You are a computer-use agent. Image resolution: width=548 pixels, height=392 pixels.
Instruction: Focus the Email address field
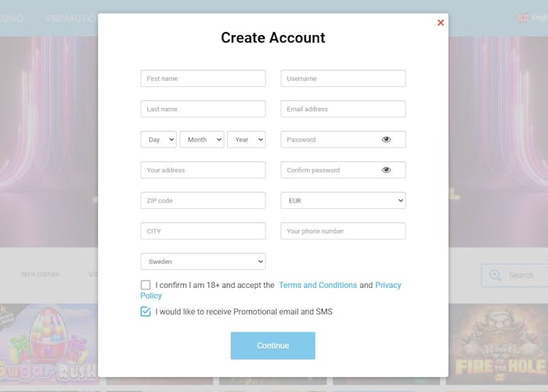coord(343,109)
